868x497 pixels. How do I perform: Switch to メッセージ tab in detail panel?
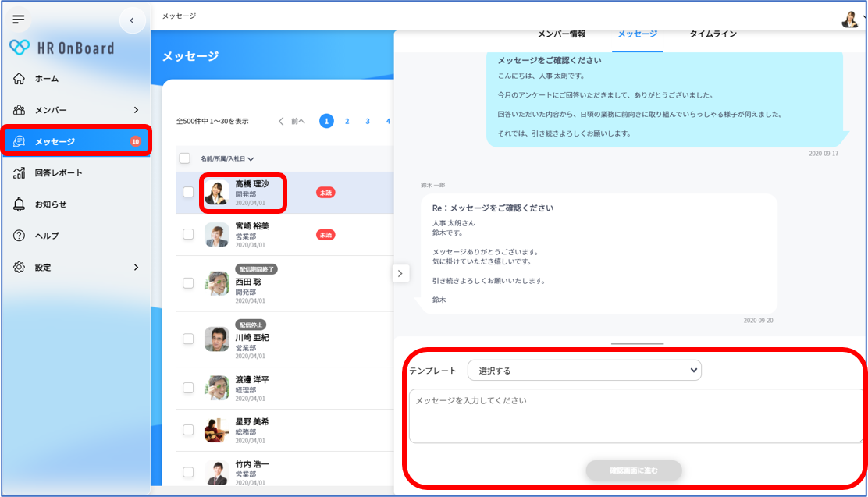click(637, 34)
